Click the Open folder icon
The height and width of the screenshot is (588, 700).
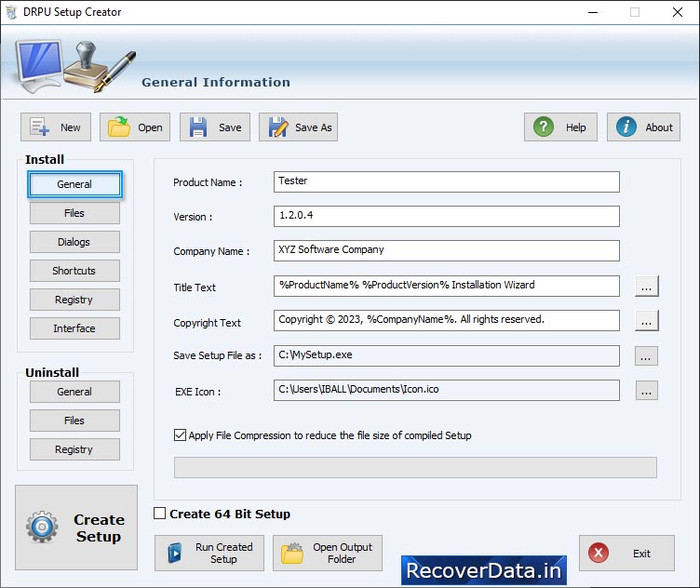coord(119,127)
